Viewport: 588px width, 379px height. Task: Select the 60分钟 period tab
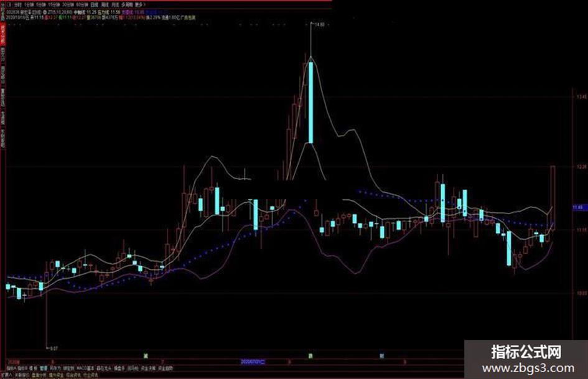click(82, 5)
